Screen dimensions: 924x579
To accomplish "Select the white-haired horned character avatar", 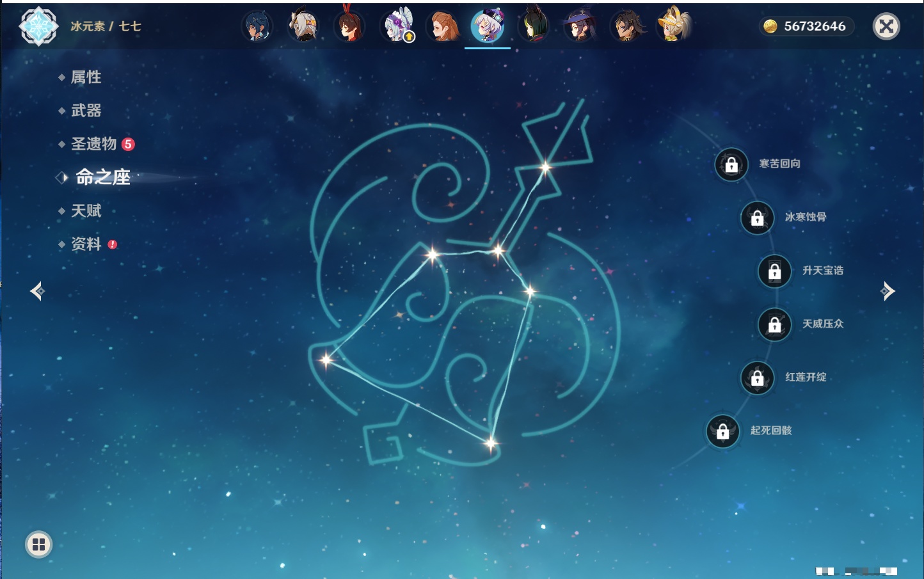I will 303,26.
